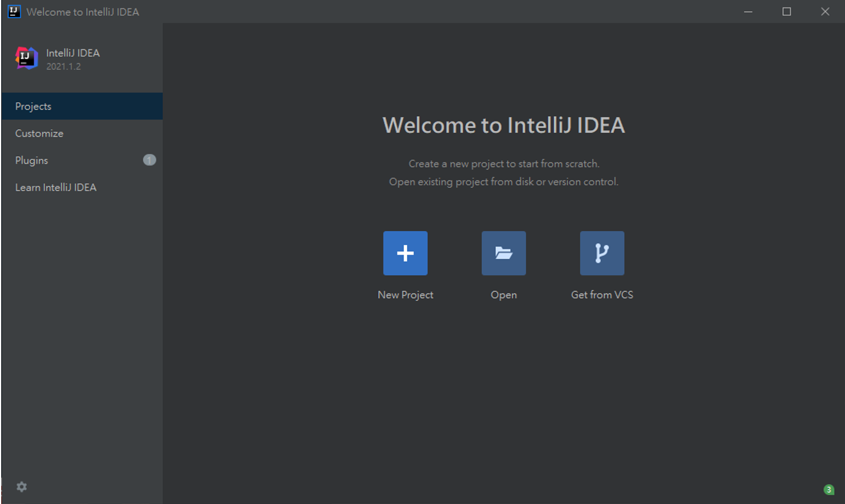Select the Projects tab
Viewport: 845px width, 504px height.
[33, 106]
